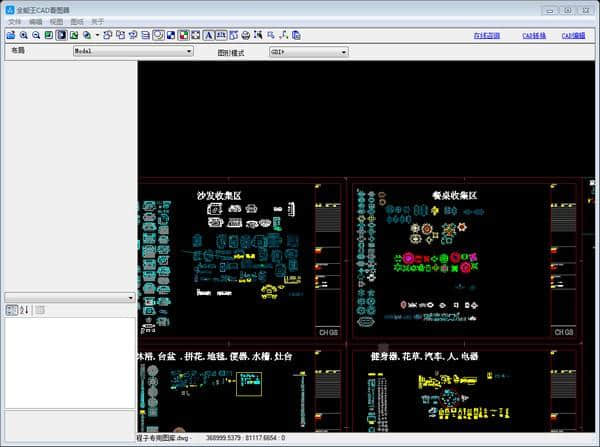Click the 在线咨询 link
The image size is (600, 447).
[x=487, y=35]
